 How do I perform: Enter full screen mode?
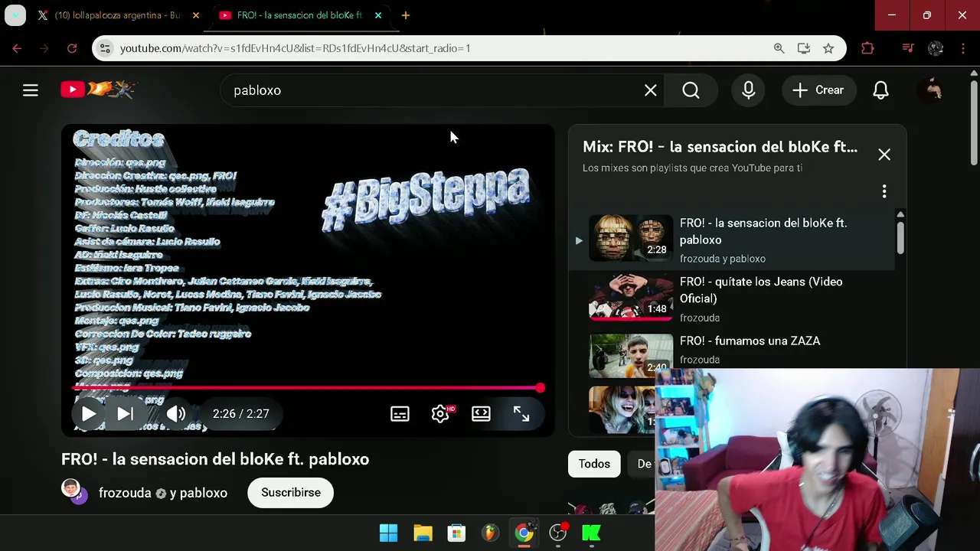521,414
